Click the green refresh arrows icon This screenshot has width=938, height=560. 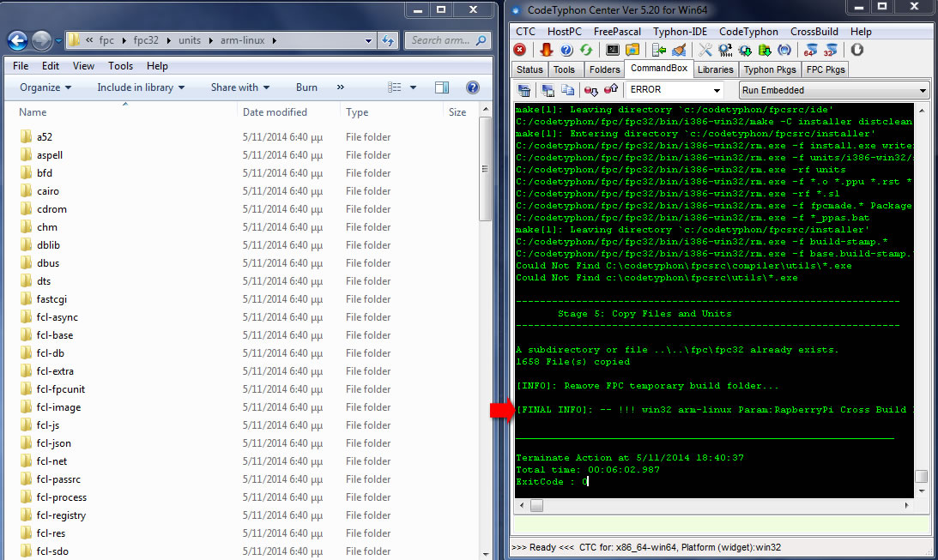click(586, 51)
